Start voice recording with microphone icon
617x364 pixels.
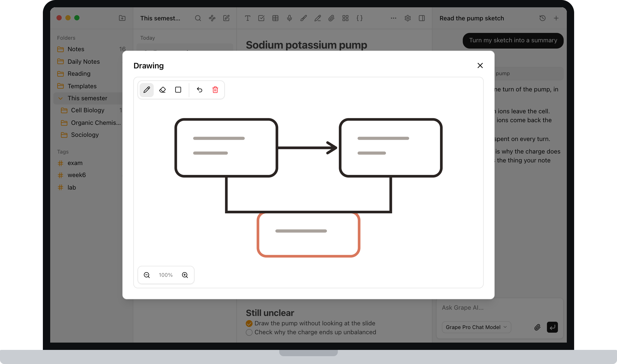click(289, 18)
